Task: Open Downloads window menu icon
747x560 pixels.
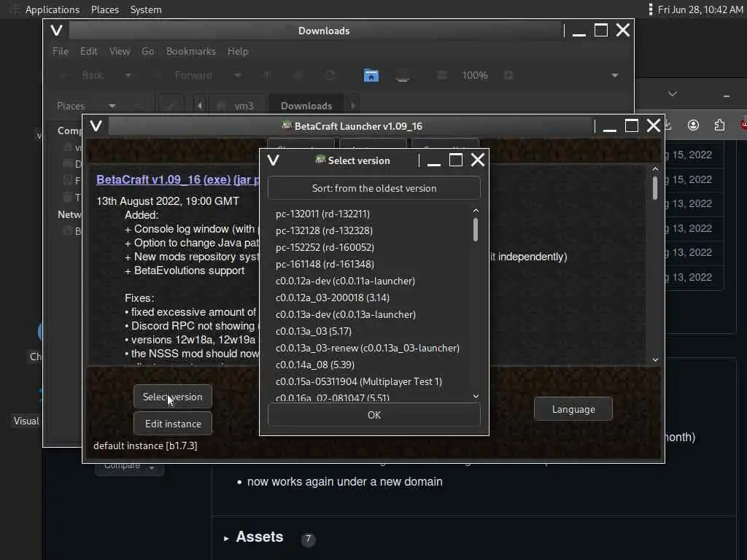Action: [x=56, y=31]
